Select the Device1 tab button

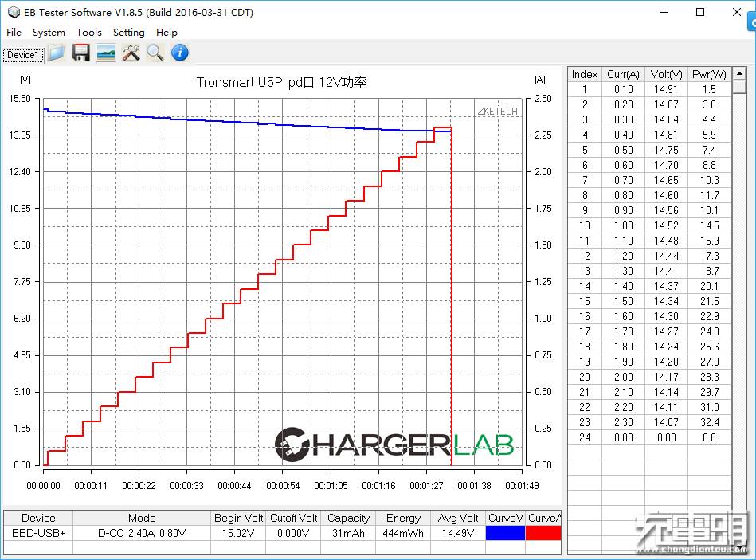tap(22, 55)
